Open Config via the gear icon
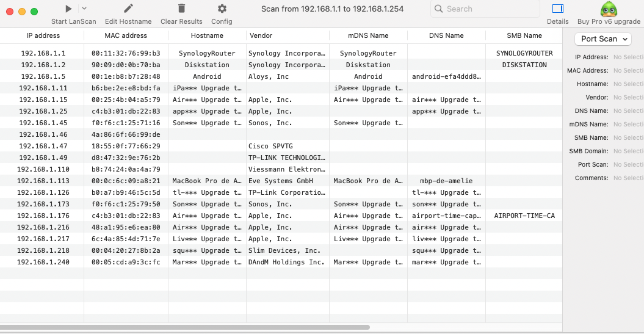 pos(222,9)
